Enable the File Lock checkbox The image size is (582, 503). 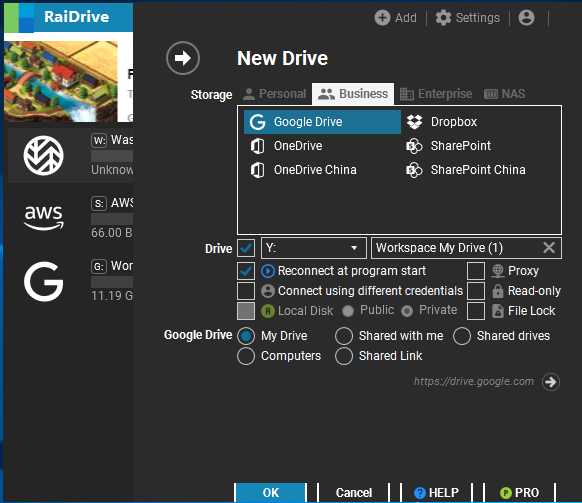click(x=476, y=311)
